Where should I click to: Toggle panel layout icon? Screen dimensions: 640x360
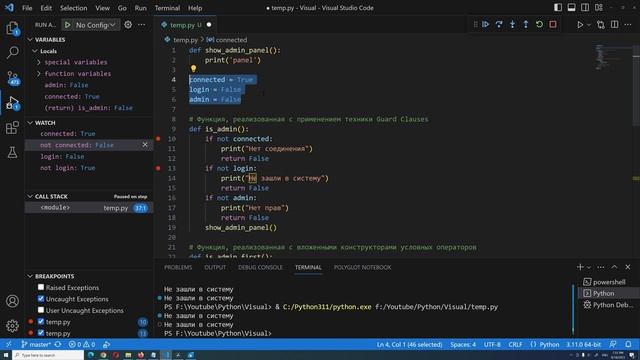coord(571,8)
